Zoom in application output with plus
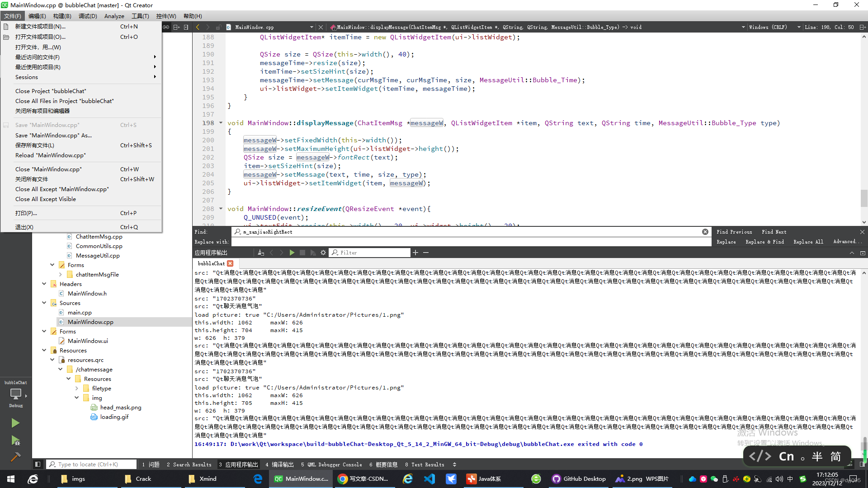This screenshot has width=868, height=488. (x=415, y=253)
